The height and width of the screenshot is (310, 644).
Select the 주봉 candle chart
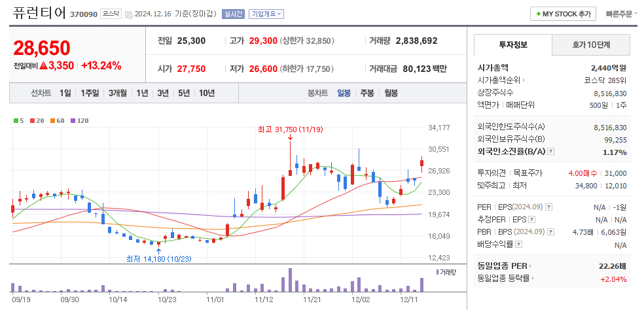[x=367, y=94]
